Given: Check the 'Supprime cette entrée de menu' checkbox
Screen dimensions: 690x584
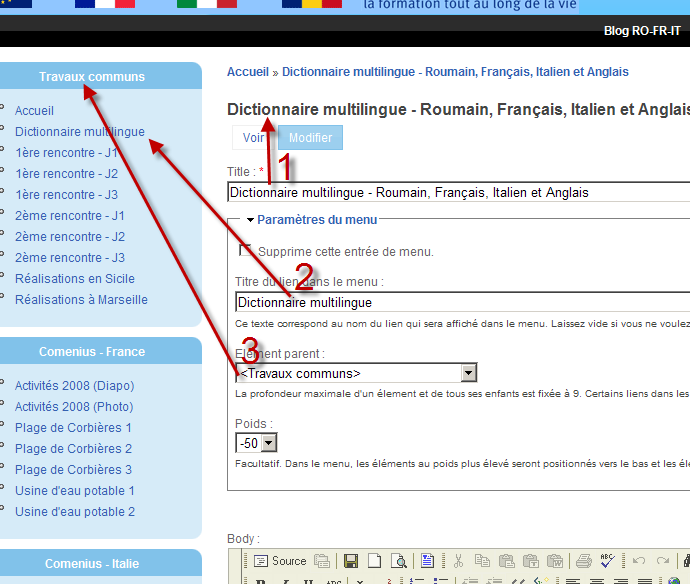Looking at the screenshot, I should click(245, 250).
